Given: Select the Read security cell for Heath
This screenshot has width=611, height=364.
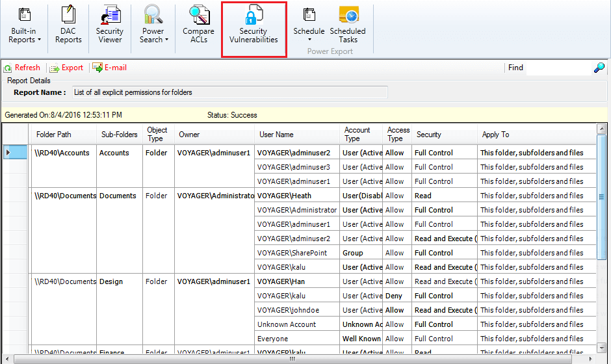Looking at the screenshot, I should (445, 196).
